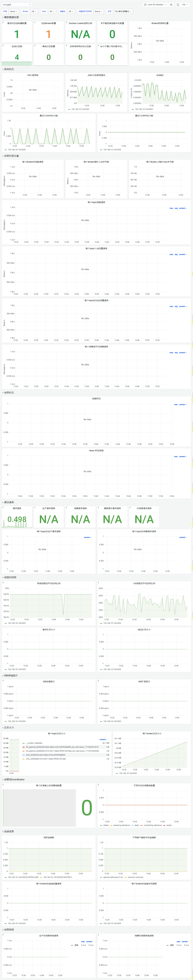193x980 pixels.
Task: Click info icon on 消费请求速率 panel
Action: point(67,508)
